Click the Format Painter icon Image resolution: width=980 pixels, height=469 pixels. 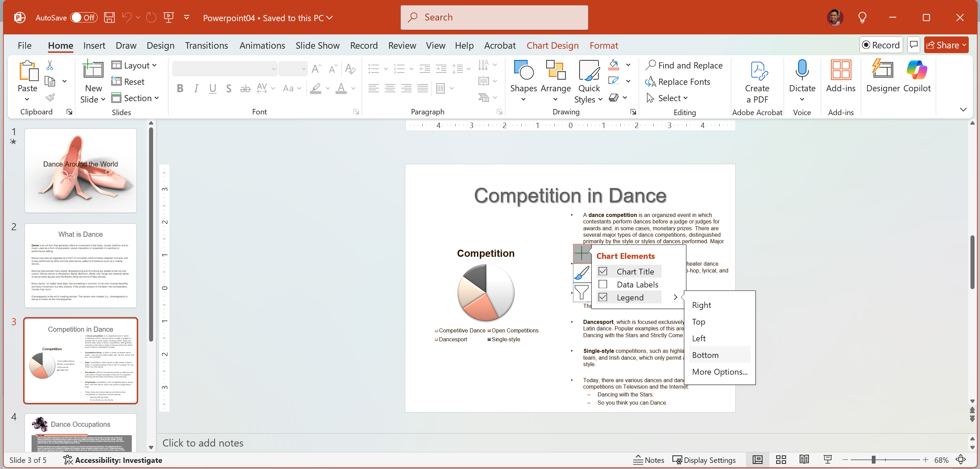point(50,98)
